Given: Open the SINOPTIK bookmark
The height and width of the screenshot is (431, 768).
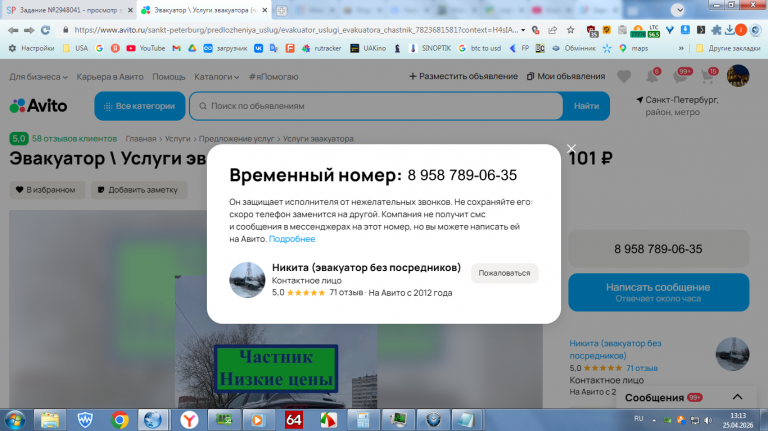Looking at the screenshot, I should 431,48.
